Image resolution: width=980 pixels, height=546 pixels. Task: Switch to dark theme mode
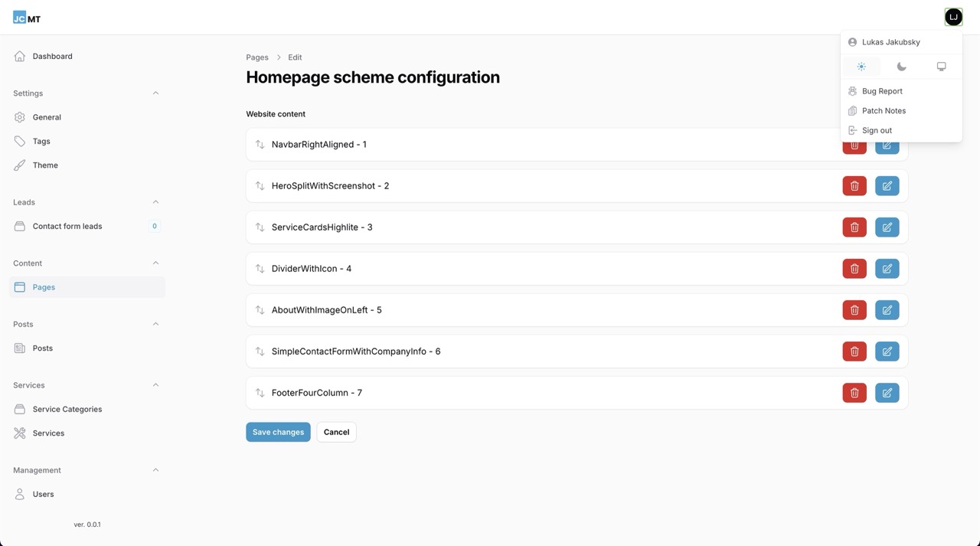(901, 66)
